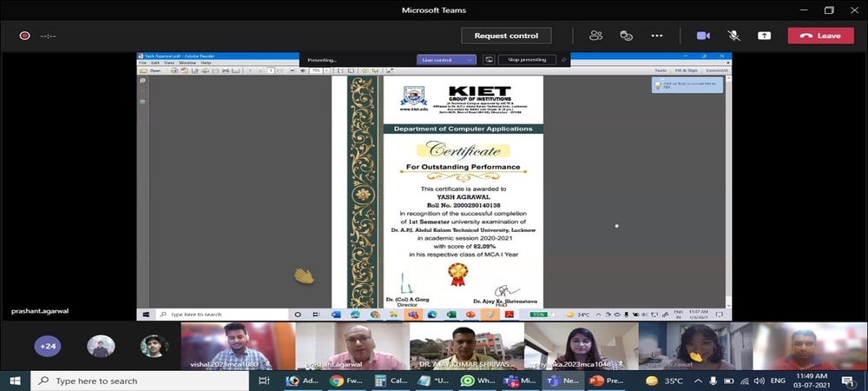Screen dimensions: 868x391
Task: Unmute the microphone in the meeting
Action: [x=733, y=36]
